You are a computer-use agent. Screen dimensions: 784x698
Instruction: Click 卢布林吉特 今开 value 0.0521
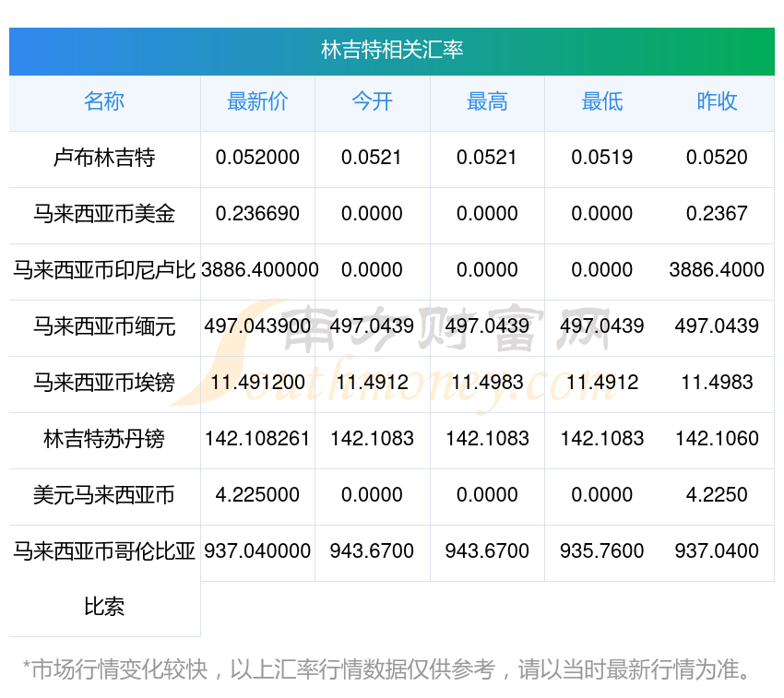click(x=372, y=158)
